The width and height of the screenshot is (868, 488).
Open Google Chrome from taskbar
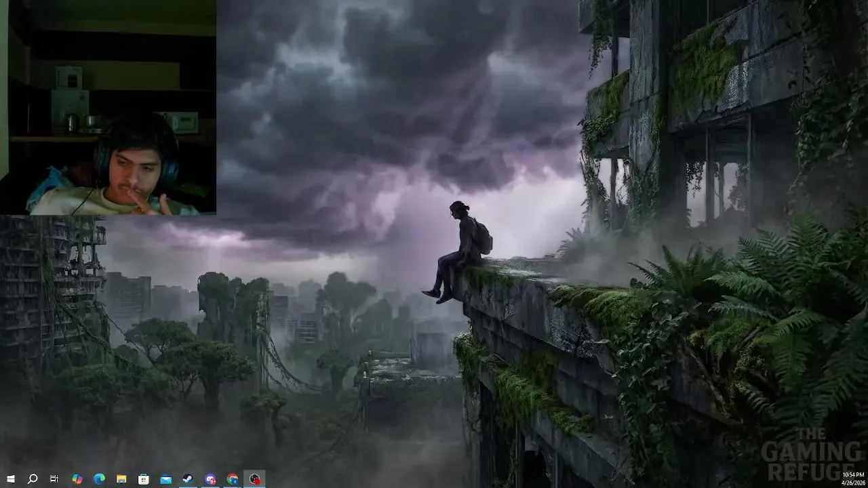pos(233,479)
